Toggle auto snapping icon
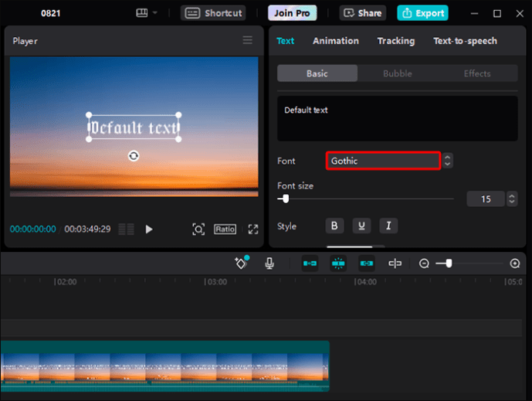This screenshot has width=532, height=401. (338, 263)
